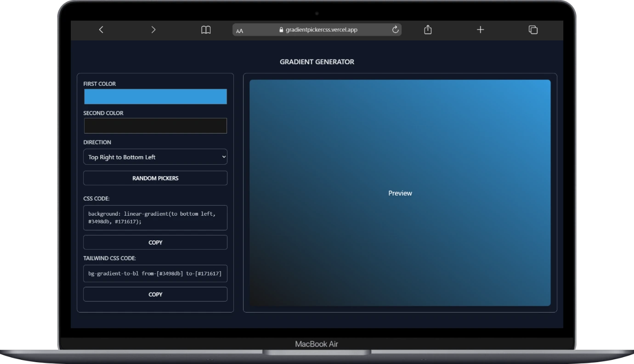Click COPY under the Tailwind CSS code
This screenshot has width=634, height=364.
click(155, 294)
